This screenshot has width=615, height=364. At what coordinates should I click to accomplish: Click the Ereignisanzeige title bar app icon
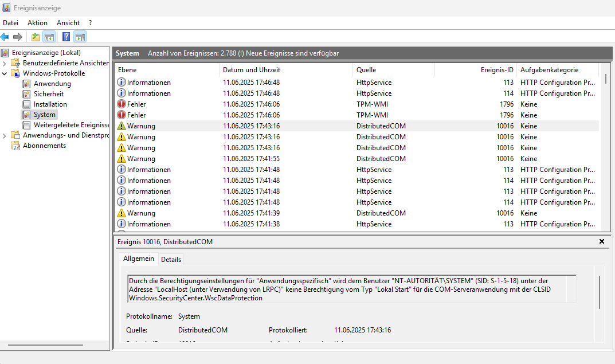point(6,8)
